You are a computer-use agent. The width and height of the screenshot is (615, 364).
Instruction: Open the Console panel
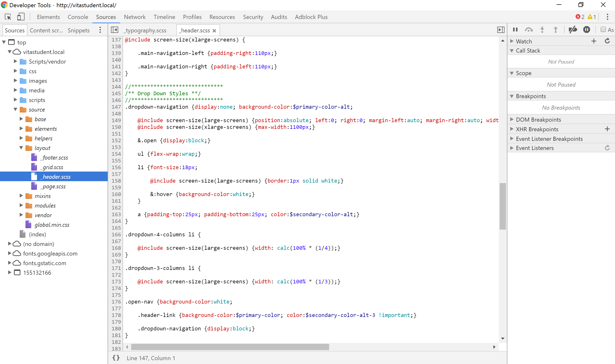(x=78, y=17)
